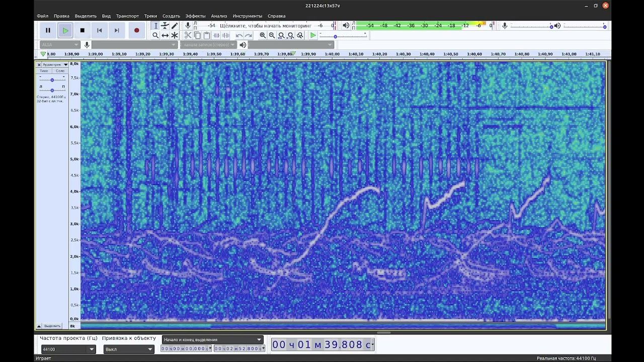
Task: Click the Silence audio icon
Action: (x=226, y=35)
